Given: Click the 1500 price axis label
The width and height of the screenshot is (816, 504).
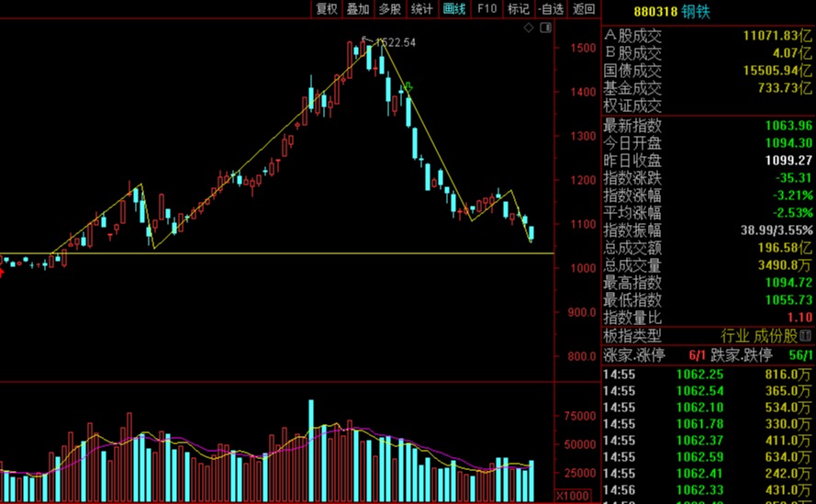Looking at the screenshot, I should pyautogui.click(x=583, y=48).
